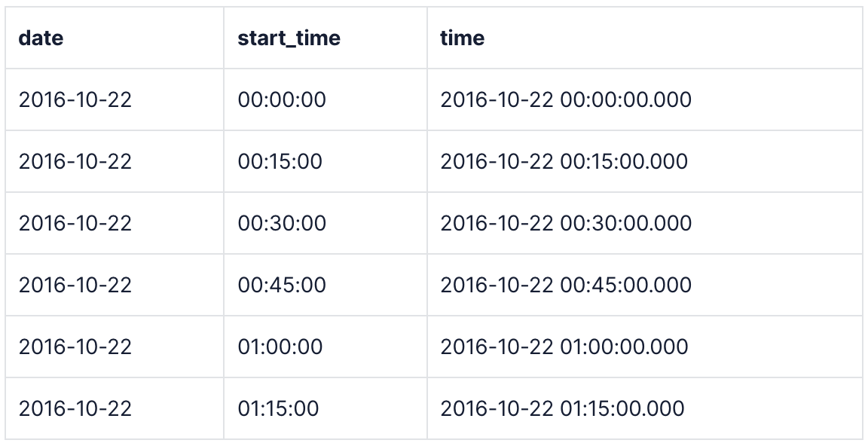This screenshot has height=443, width=868.
Task: Click time cell 2016-10-22 00:00:00.000
Action: [566, 99]
